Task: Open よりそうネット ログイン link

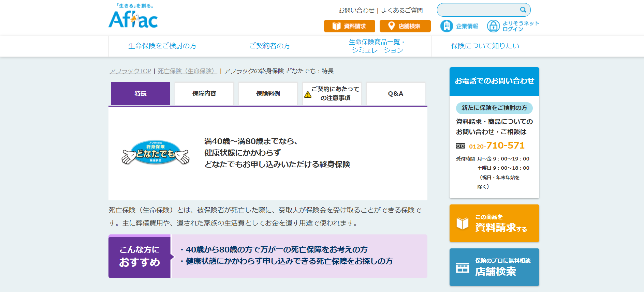Action: pos(521,26)
